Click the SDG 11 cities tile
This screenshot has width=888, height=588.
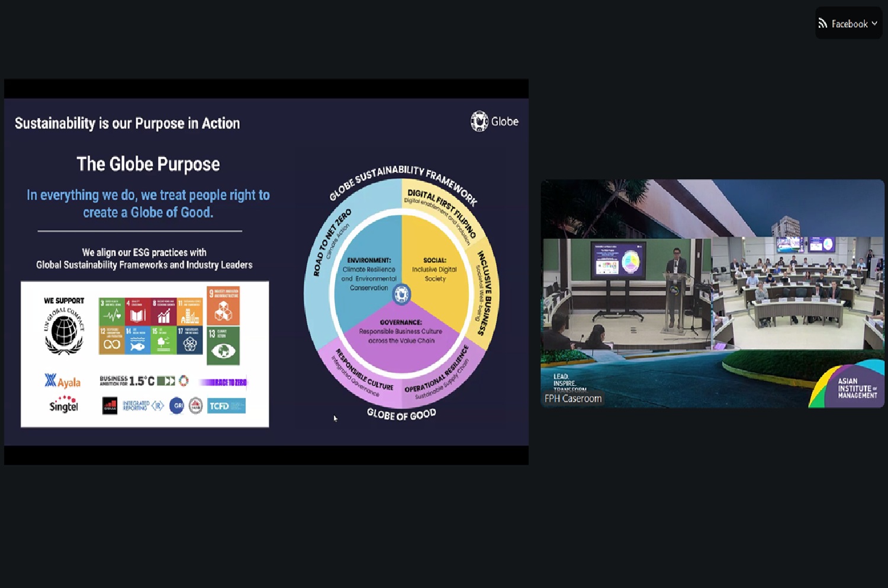point(189,311)
